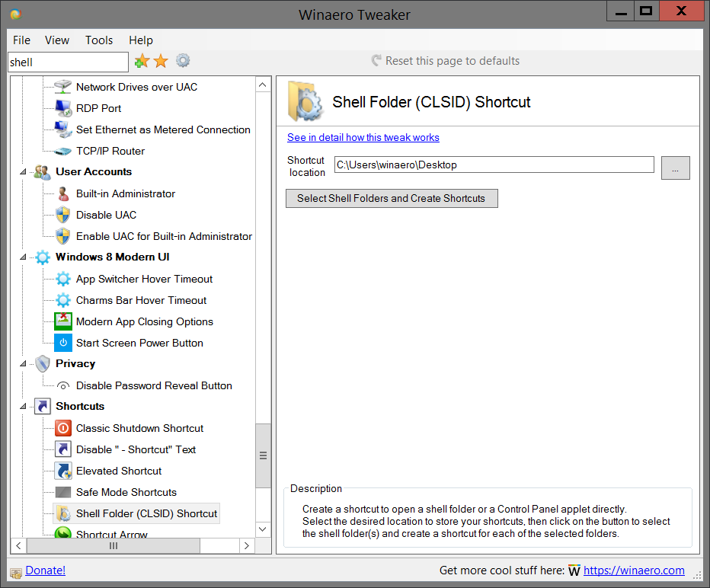The width and height of the screenshot is (710, 588).
Task: Collapse the Shortcuts tree node
Action: click(x=23, y=407)
